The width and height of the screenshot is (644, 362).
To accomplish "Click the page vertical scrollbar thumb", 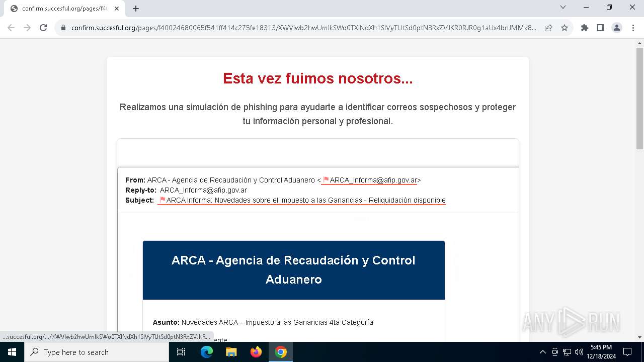I will point(639,99).
